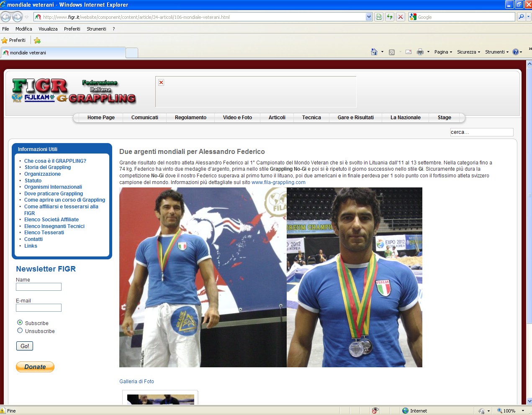The width and height of the screenshot is (532, 415).
Task: Click the blocked-privacy eye icon in status bar
Action: click(x=375, y=410)
